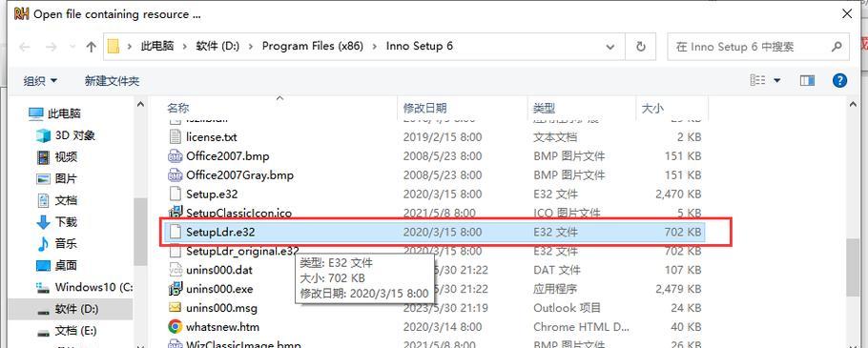Select Office2007Gray.bmp file
Screen dimensions: 868x348
pyautogui.click(x=435, y=174)
